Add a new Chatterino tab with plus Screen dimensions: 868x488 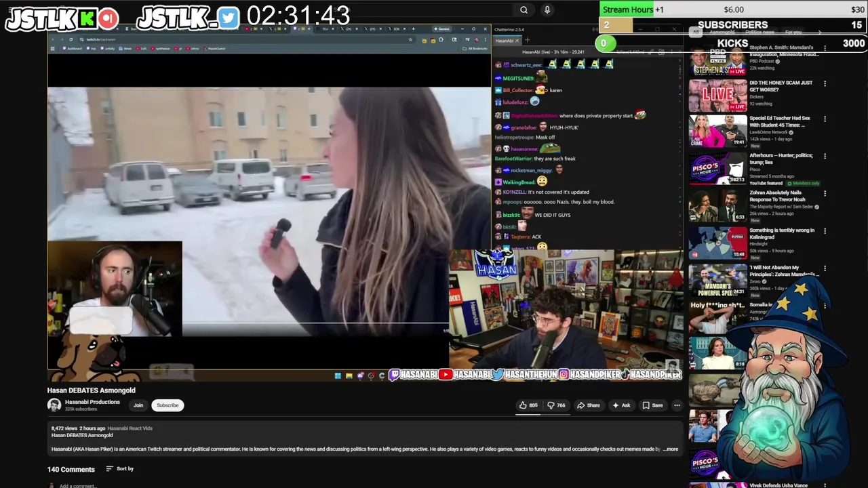(528, 41)
